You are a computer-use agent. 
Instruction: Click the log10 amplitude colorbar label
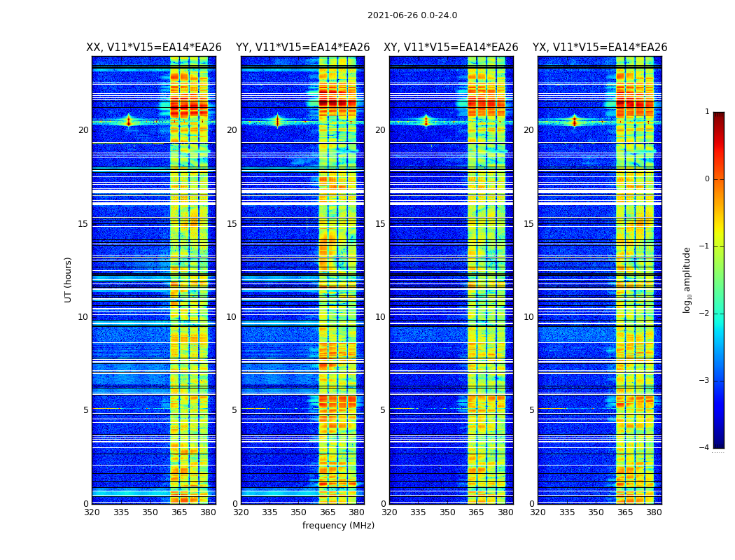pyautogui.click(x=687, y=280)
